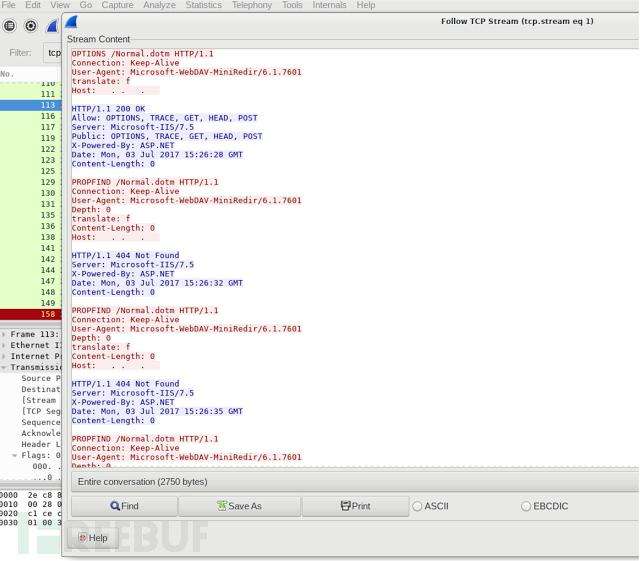
Task: Select packet number 119 in packet list
Action: tap(31, 138)
